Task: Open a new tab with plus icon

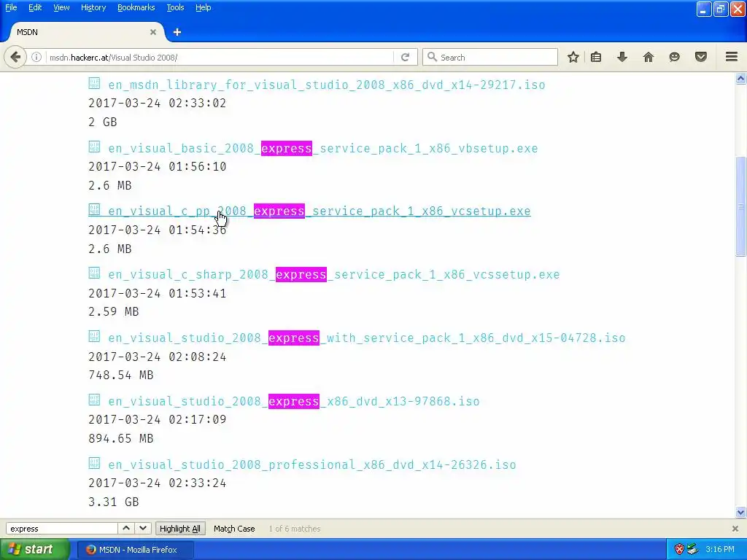Action: (177, 32)
